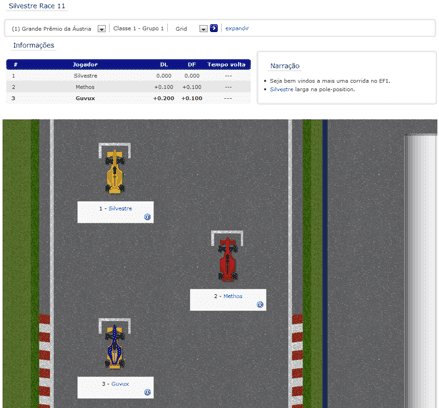The height and width of the screenshot is (408, 439).
Task: Click the blue go arrow button beside Grid
Action: pos(214,28)
